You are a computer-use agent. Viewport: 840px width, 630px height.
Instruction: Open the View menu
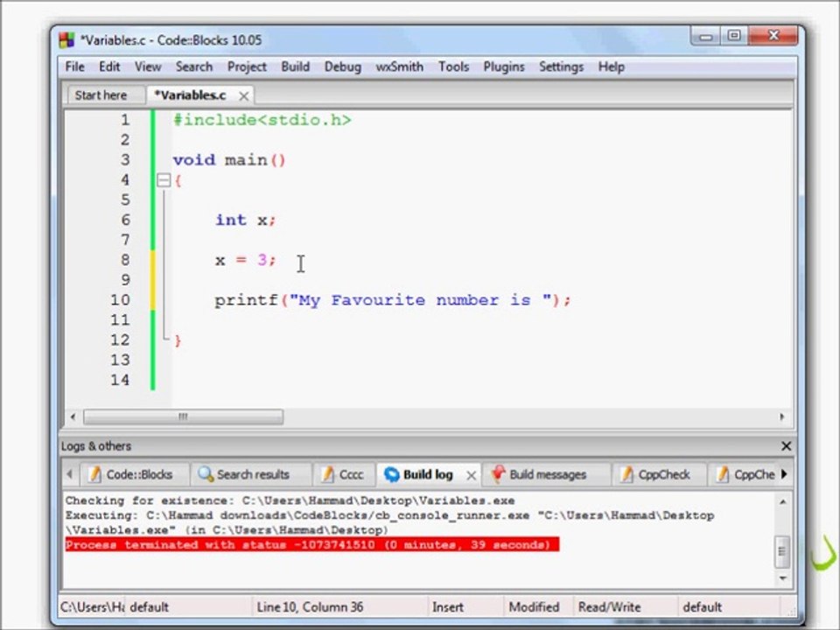[148, 67]
